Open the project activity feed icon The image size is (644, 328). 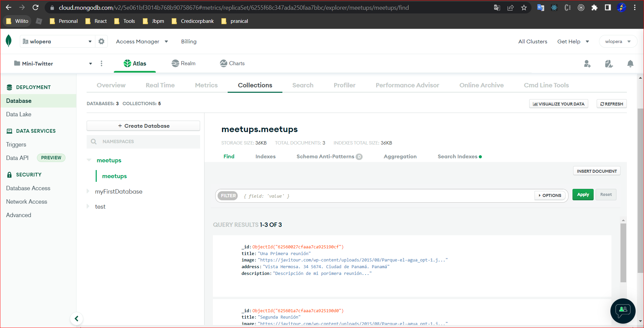pos(608,64)
